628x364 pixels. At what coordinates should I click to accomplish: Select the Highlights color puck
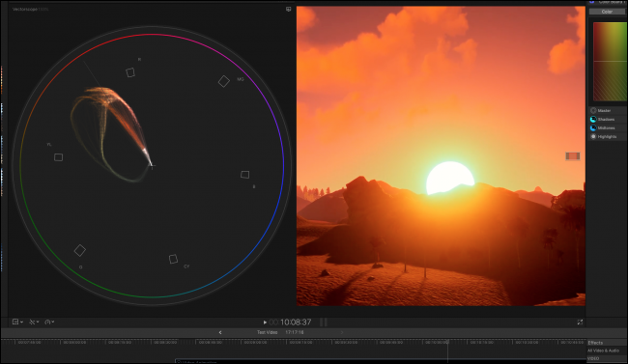coord(593,136)
